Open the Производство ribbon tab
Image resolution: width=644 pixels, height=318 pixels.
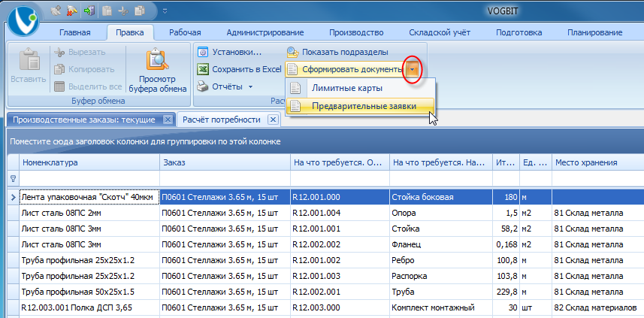356,33
